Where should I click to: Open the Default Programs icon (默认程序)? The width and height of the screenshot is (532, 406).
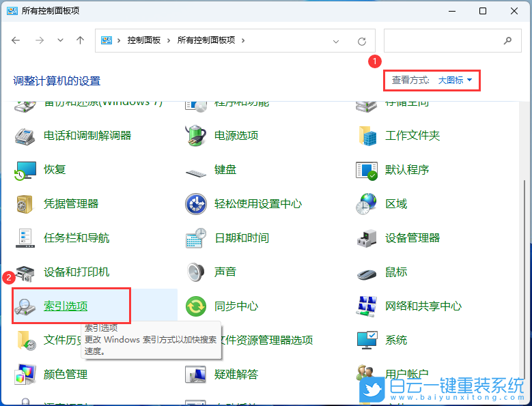click(367, 171)
